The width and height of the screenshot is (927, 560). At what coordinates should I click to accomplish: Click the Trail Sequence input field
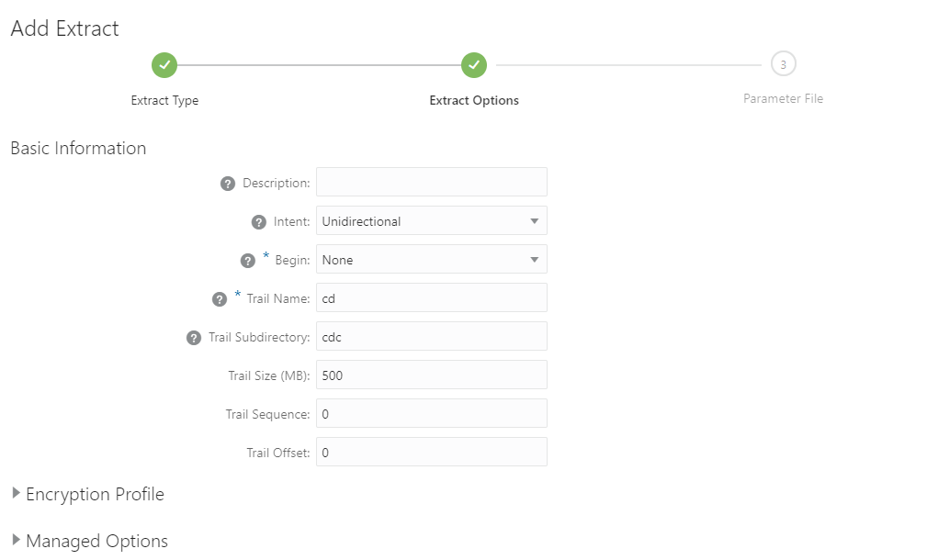point(432,414)
